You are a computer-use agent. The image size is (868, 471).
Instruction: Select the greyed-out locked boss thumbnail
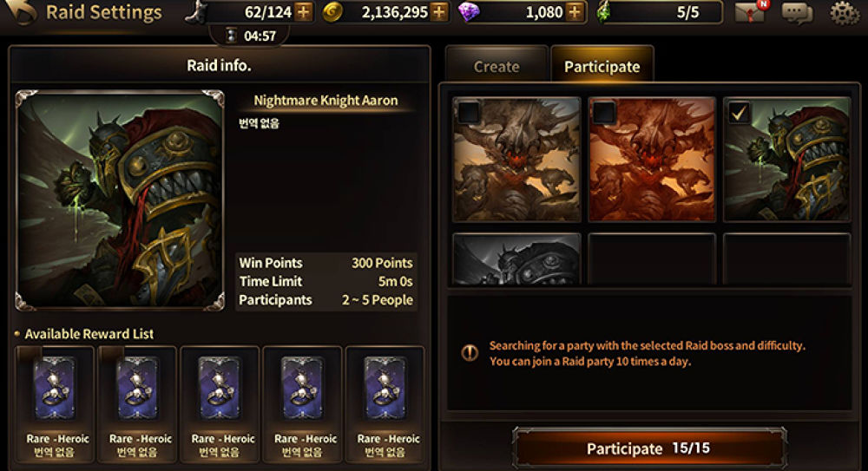[x=516, y=259]
